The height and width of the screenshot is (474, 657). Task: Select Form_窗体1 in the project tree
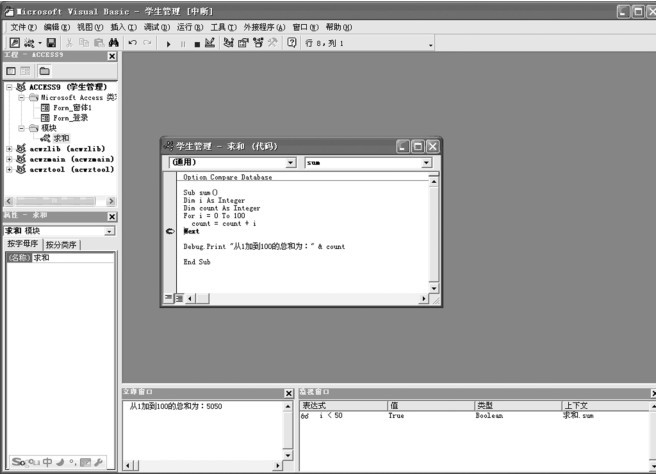[x=67, y=108]
